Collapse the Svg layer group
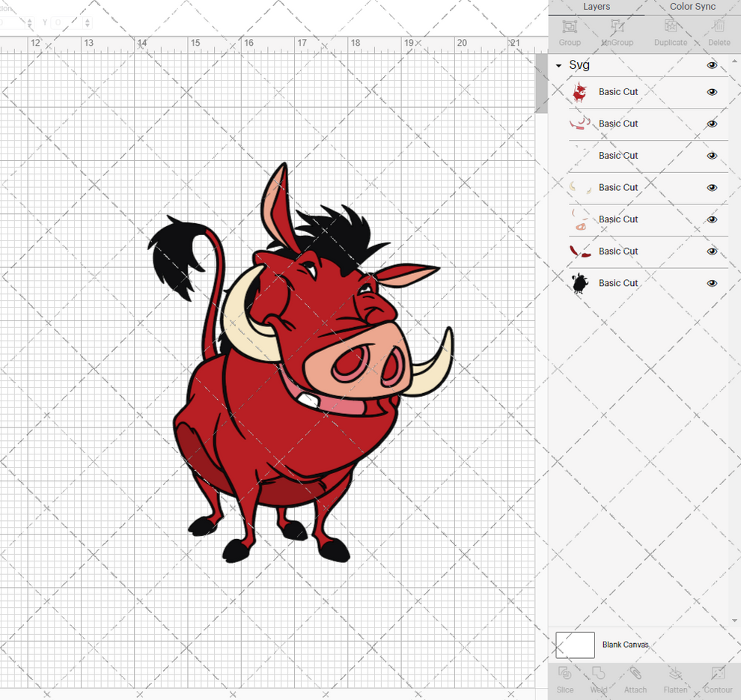The height and width of the screenshot is (700, 741). pyautogui.click(x=557, y=65)
